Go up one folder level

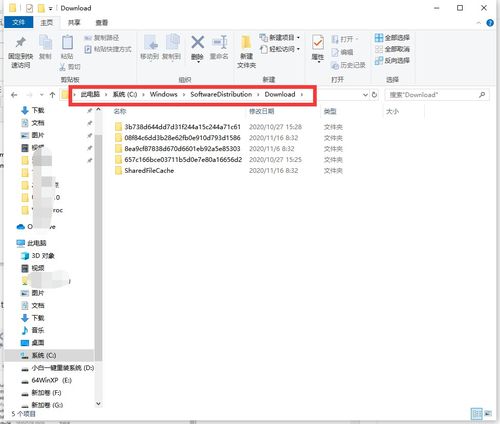tap(52, 95)
